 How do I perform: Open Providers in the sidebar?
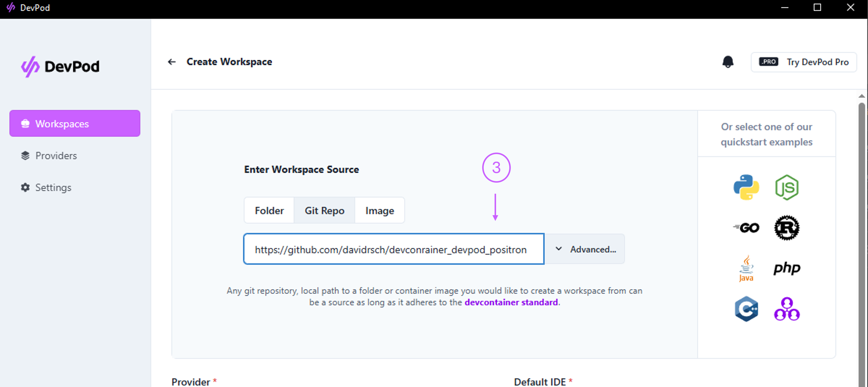click(56, 156)
